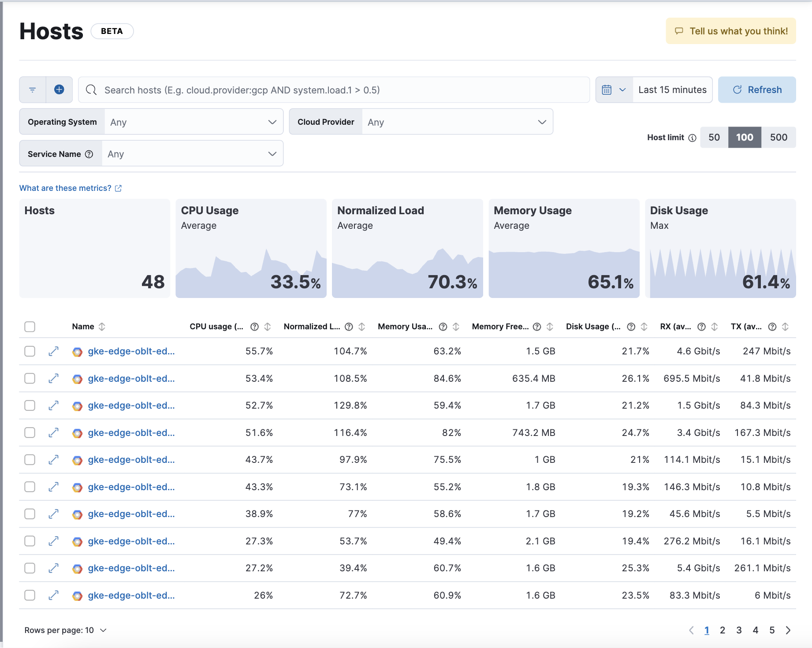
Task: Click the Memory Usage column help icon
Action: point(443,327)
